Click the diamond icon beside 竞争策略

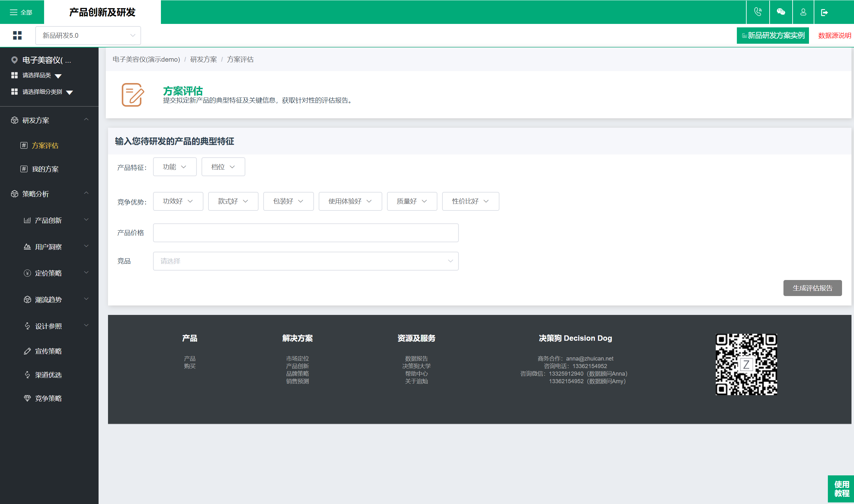(x=27, y=398)
